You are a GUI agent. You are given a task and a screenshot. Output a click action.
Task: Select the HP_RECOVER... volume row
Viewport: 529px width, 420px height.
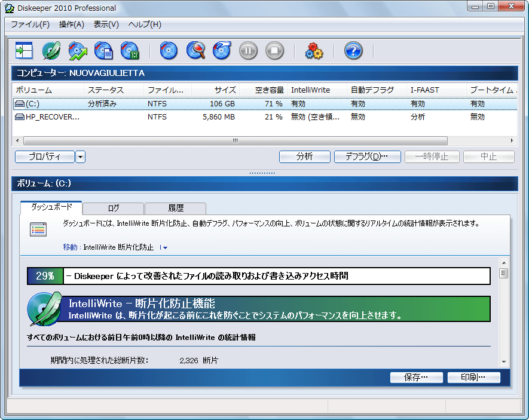point(265,117)
